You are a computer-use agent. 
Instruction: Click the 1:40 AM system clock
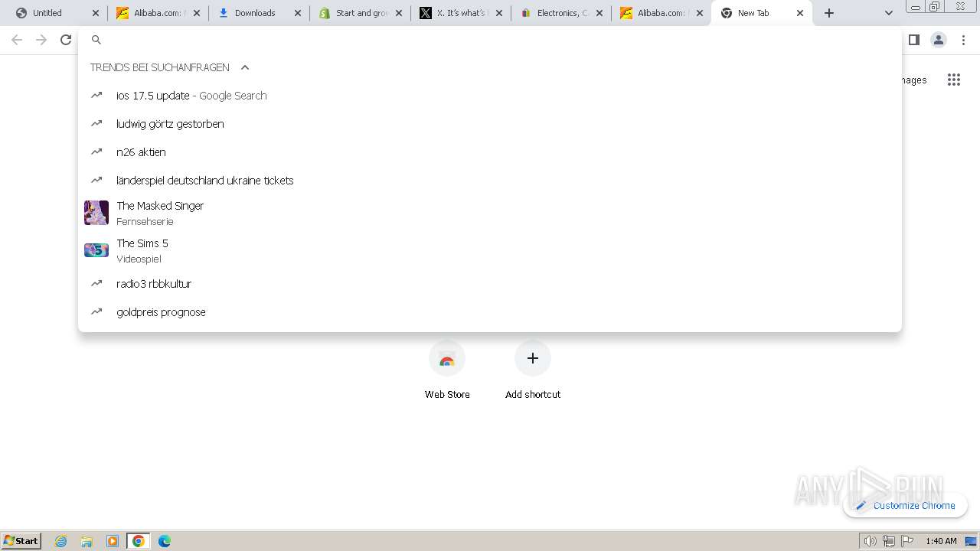coord(941,541)
